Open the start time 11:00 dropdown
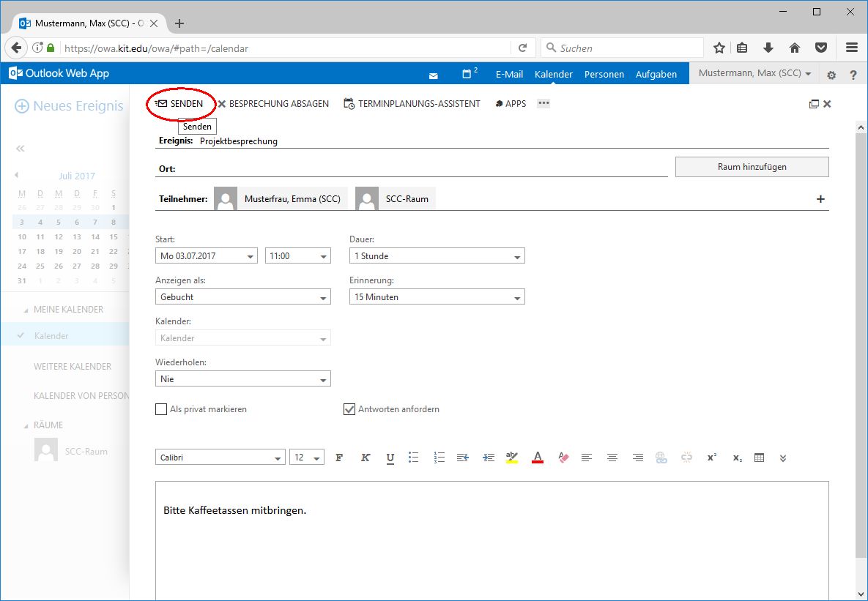This screenshot has width=868, height=601. tap(297, 256)
